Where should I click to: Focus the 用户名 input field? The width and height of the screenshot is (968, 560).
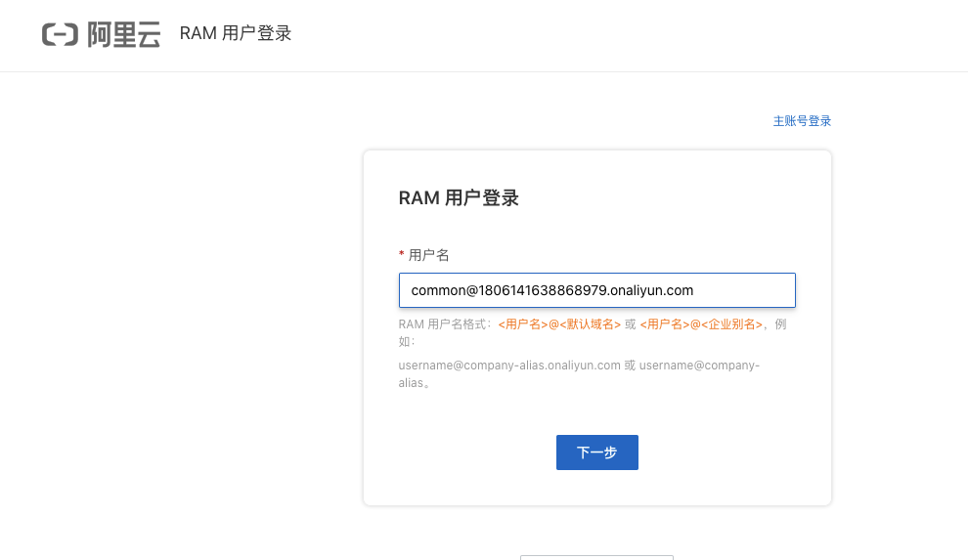[x=597, y=290]
